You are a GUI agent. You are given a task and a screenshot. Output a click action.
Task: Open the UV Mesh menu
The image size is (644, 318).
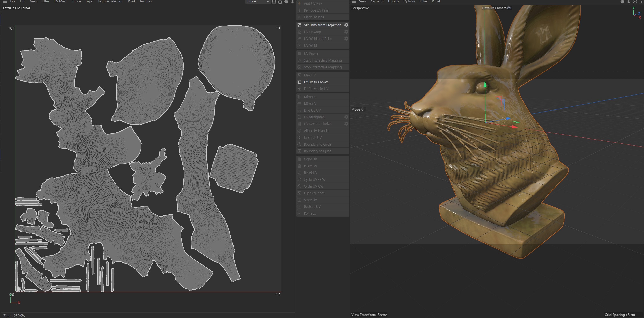(x=60, y=1)
